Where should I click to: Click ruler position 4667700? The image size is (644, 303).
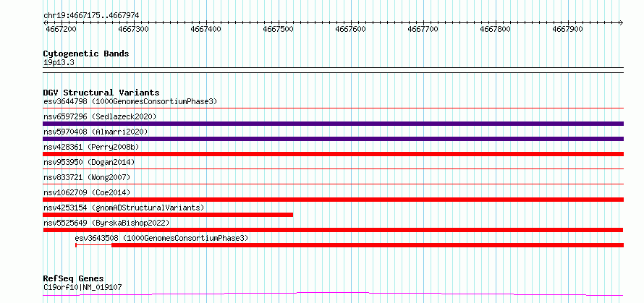pyautogui.click(x=423, y=29)
